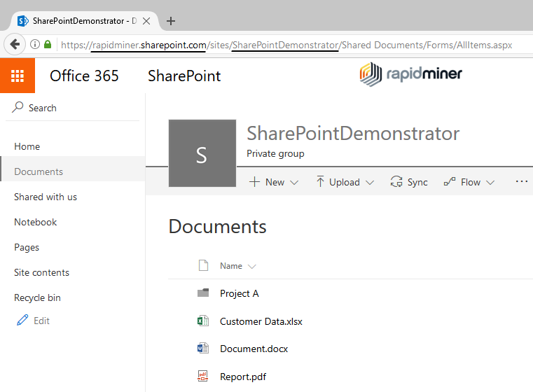The width and height of the screenshot is (533, 392).
Task: Click the Upload arrow icon
Action: click(x=320, y=182)
